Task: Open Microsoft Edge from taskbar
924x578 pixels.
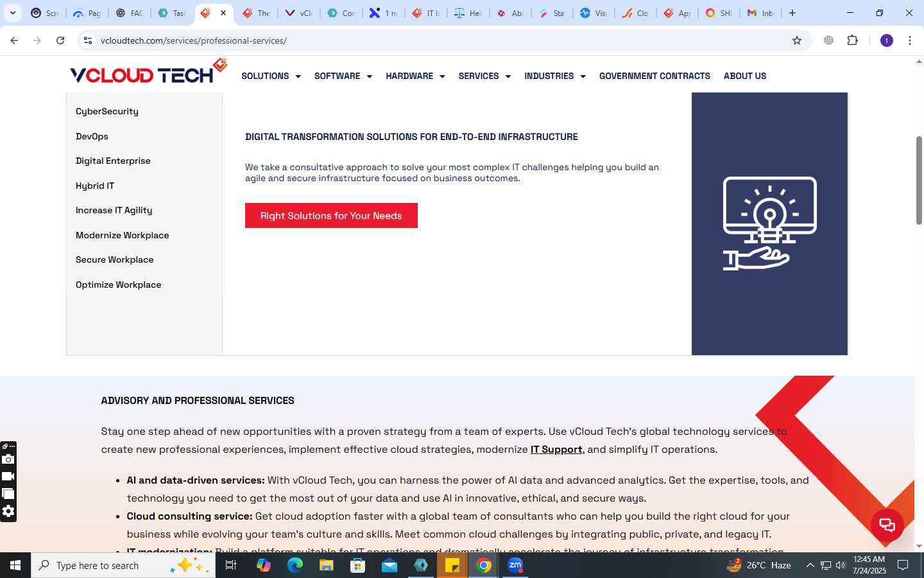Action: 295,565
